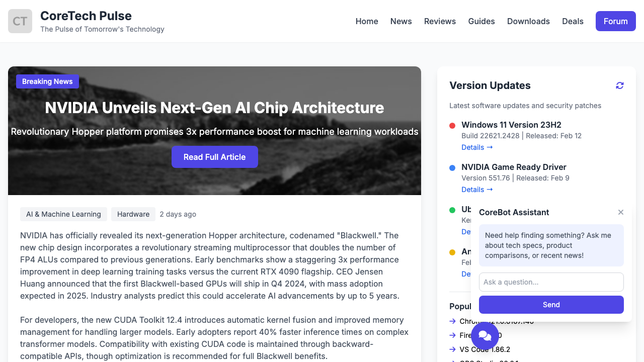Send the CoreBot question

click(551, 305)
